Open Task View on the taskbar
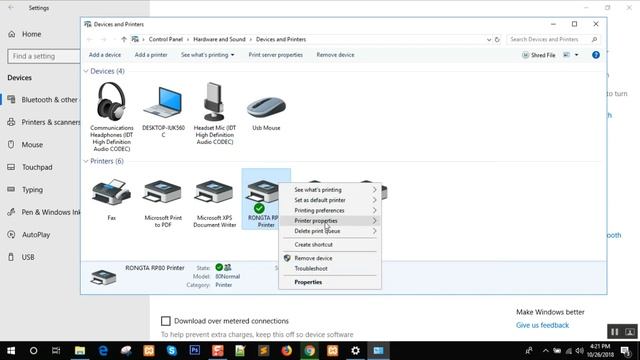The image size is (640, 360). pyautogui.click(x=56, y=351)
